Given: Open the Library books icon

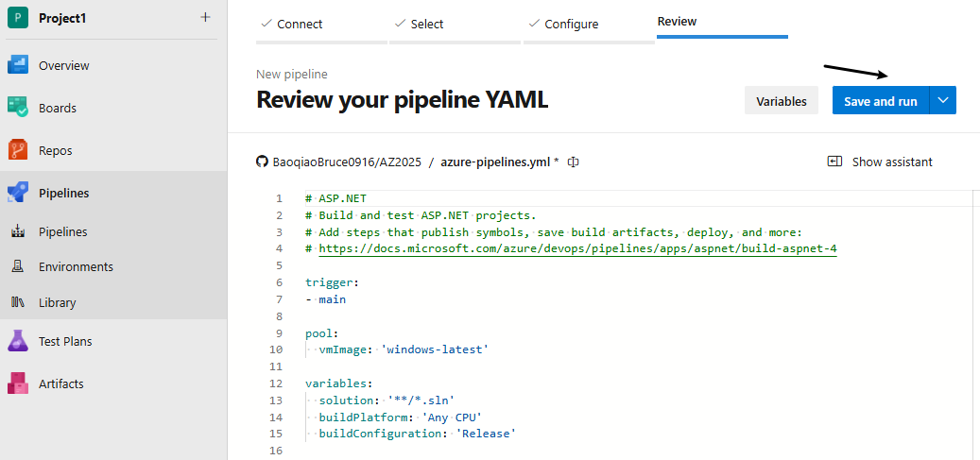Looking at the screenshot, I should point(18,303).
